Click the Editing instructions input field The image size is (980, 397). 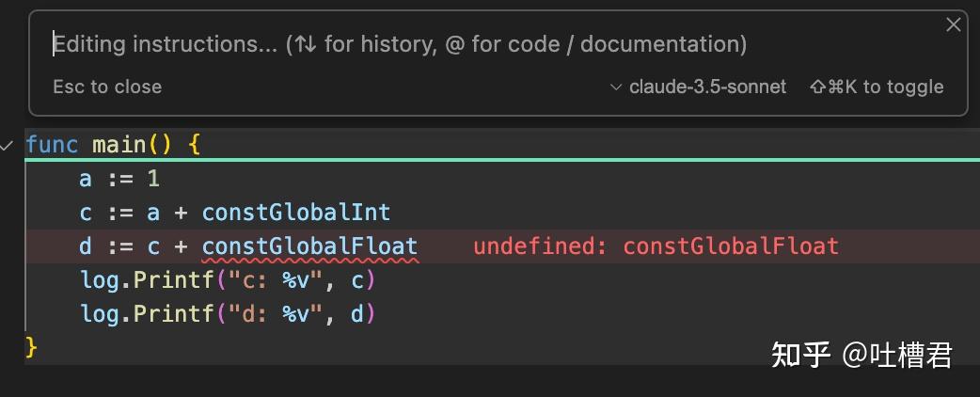400,44
